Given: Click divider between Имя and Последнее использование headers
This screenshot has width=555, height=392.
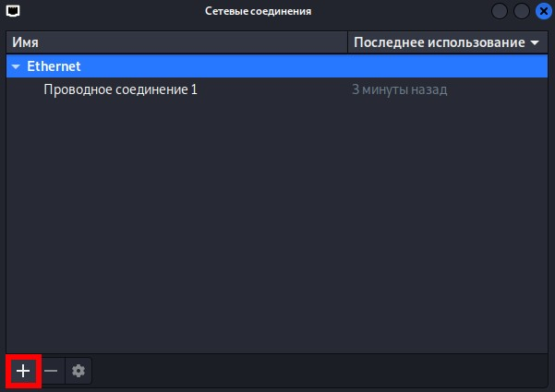Looking at the screenshot, I should click(347, 42).
